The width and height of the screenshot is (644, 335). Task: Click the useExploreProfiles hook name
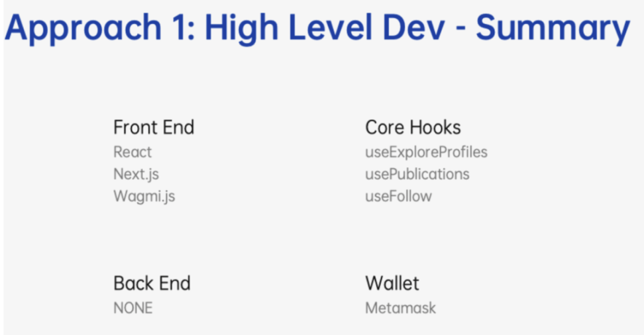pyautogui.click(x=426, y=152)
